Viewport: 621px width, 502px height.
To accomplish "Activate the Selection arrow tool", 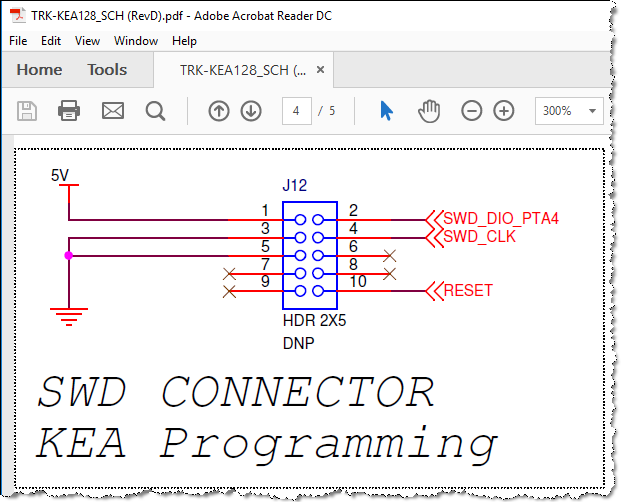I will (x=387, y=110).
